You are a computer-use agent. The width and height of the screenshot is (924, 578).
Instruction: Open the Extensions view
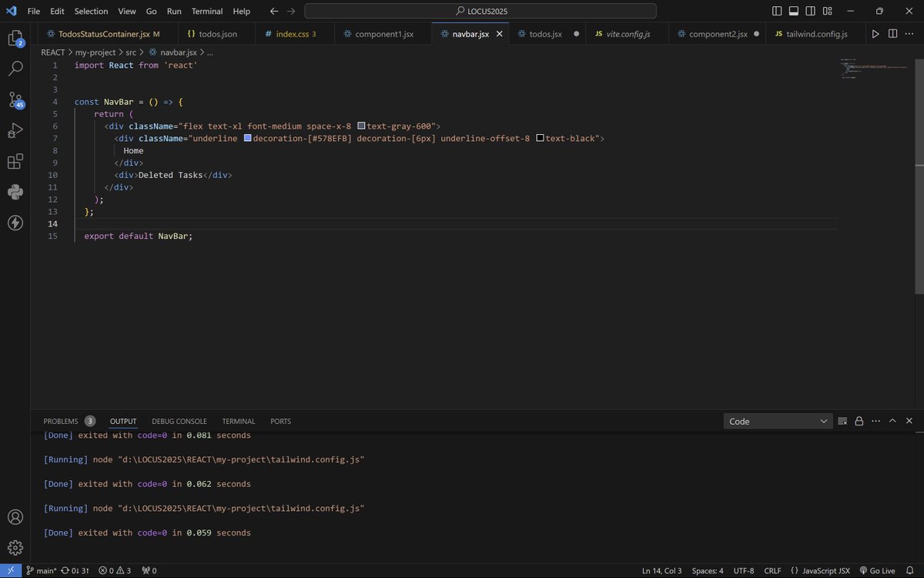(15, 162)
